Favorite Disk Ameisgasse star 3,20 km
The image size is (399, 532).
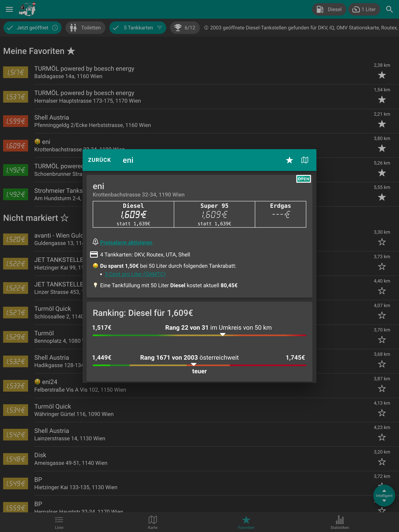point(382,462)
